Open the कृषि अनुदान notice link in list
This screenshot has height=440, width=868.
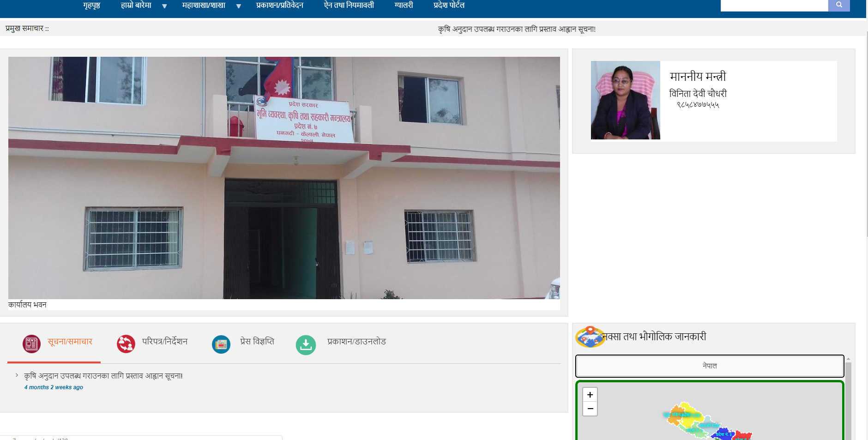(x=103, y=376)
